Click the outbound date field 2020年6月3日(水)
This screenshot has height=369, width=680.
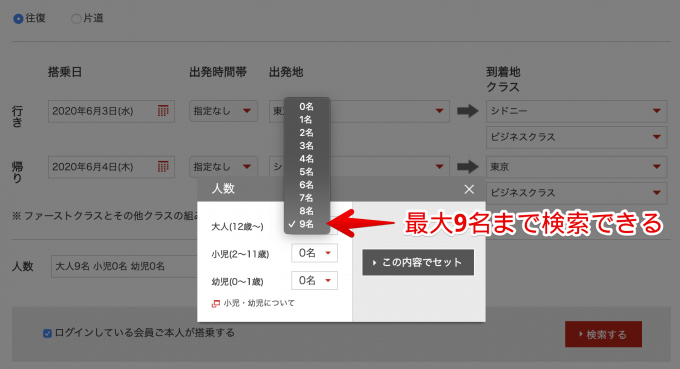pos(111,111)
